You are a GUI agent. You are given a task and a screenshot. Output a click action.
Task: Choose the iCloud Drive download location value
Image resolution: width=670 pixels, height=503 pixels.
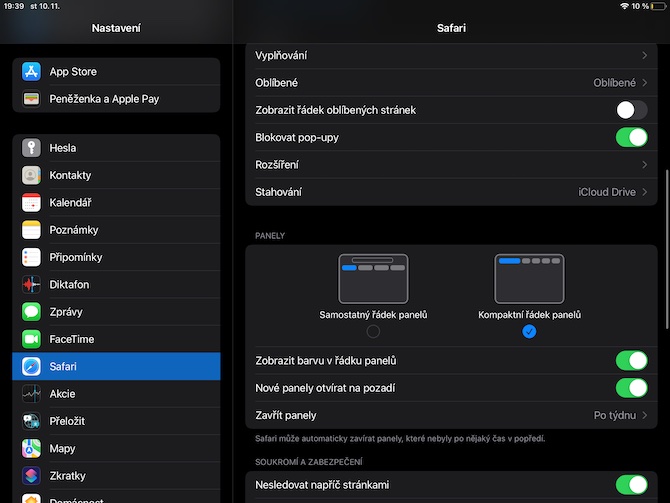(x=607, y=192)
